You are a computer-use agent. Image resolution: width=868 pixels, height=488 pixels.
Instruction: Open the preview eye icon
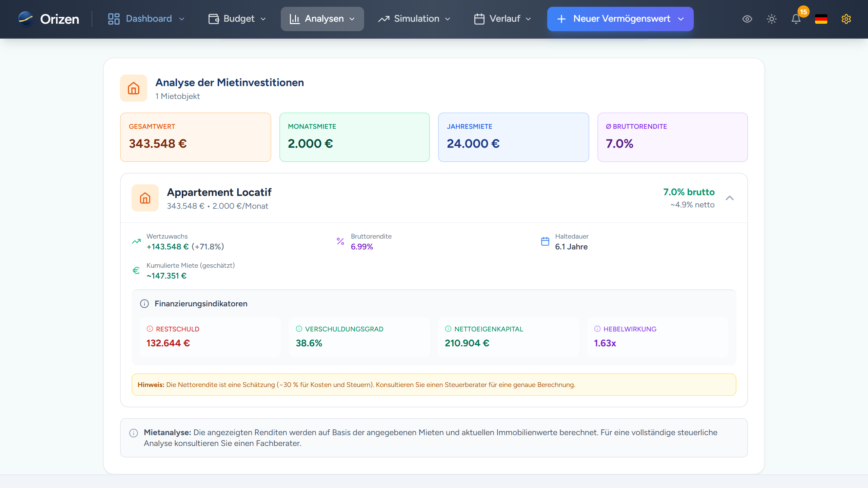click(x=747, y=19)
